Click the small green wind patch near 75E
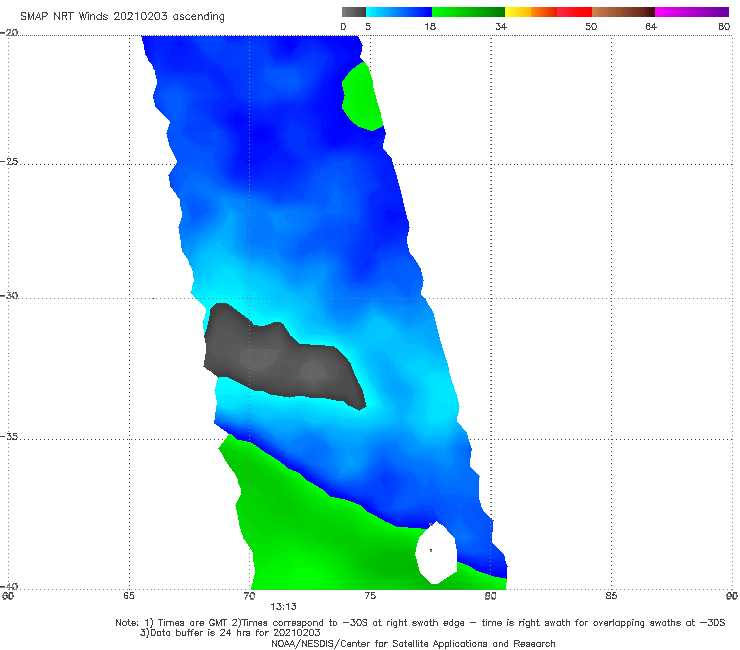 coord(361,97)
